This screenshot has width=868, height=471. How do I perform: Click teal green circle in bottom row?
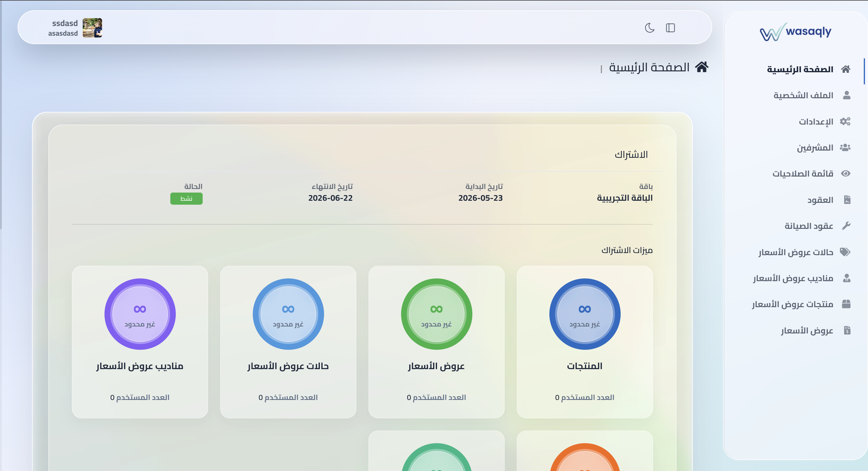[436, 457]
